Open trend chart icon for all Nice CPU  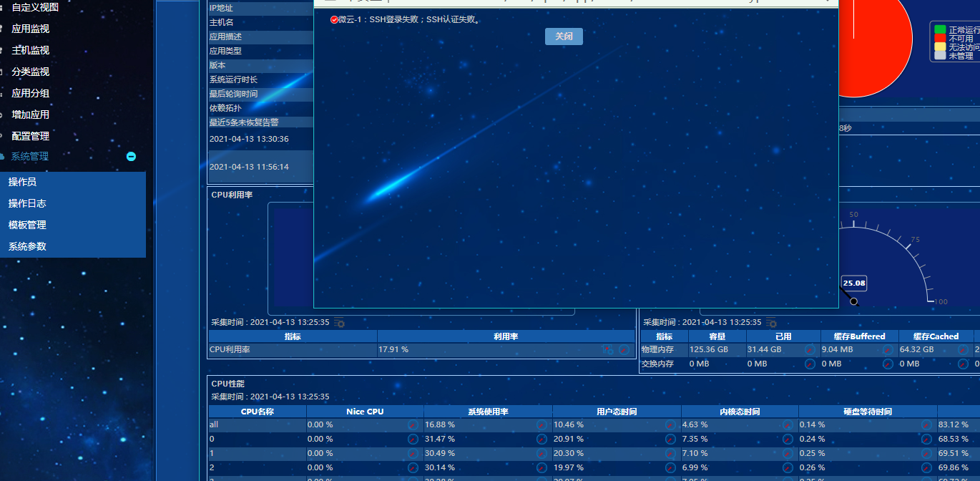tap(413, 424)
